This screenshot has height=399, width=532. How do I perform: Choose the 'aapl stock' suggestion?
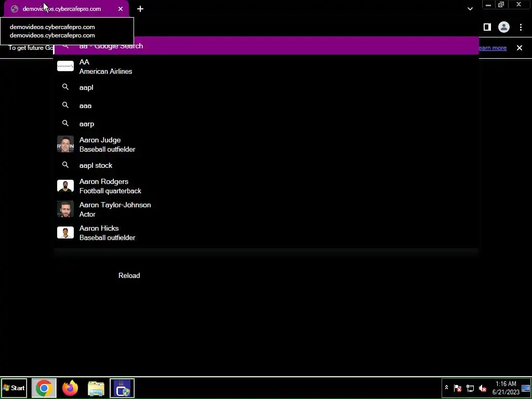point(267,165)
